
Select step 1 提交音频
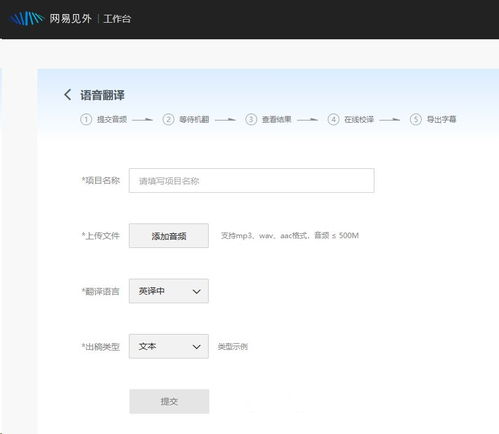click(104, 119)
